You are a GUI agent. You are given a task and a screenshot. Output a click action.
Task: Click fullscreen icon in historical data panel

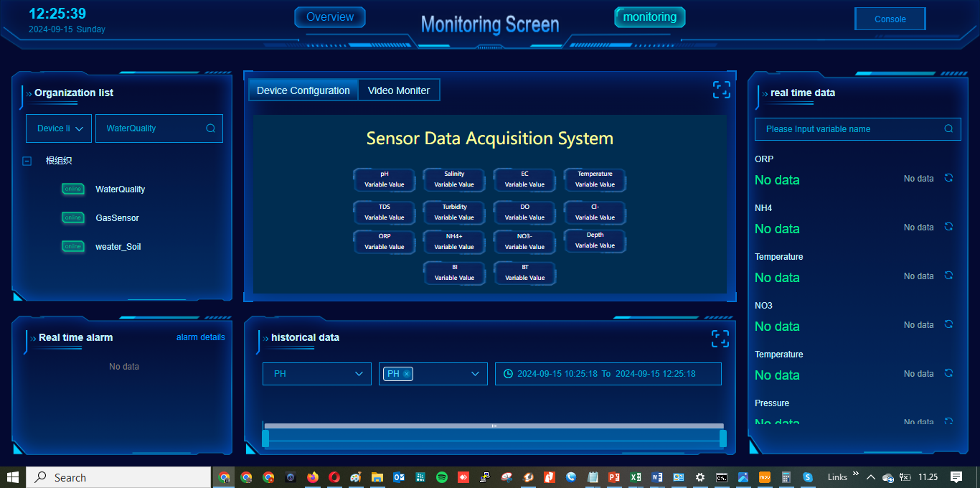(x=720, y=339)
